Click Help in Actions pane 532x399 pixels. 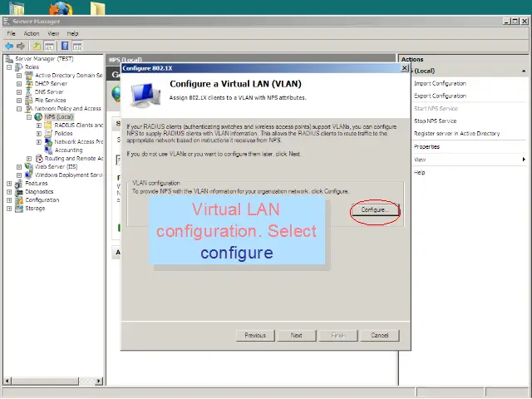[419, 172]
